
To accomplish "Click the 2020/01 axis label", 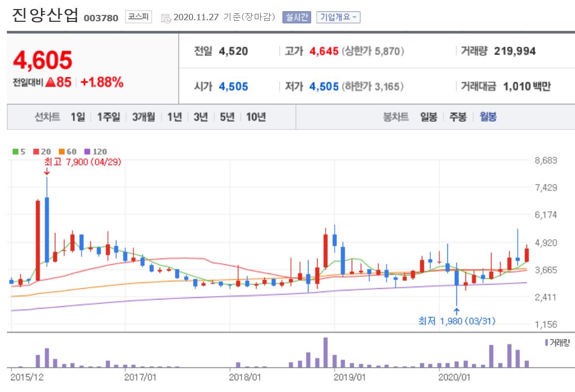I will coord(454,377).
